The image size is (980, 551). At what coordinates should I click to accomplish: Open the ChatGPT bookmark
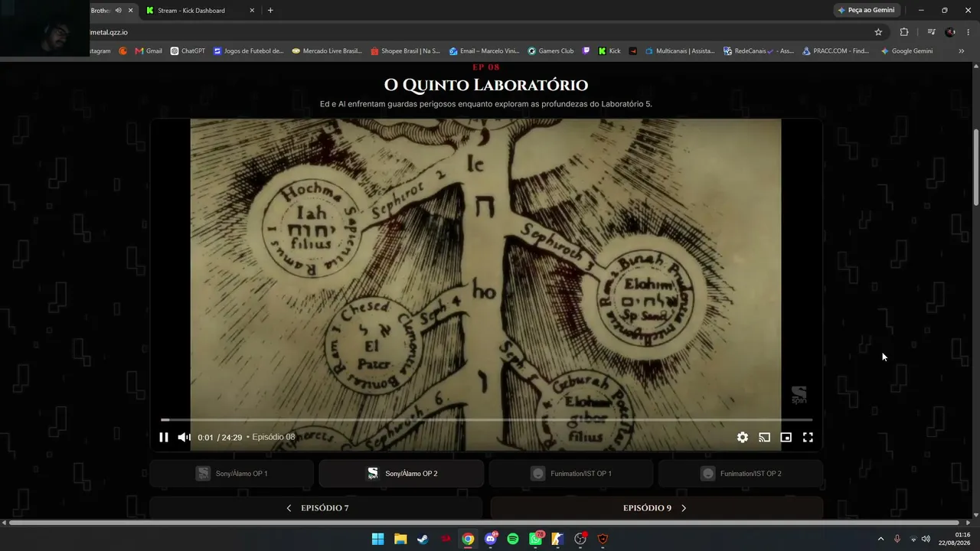188,51
